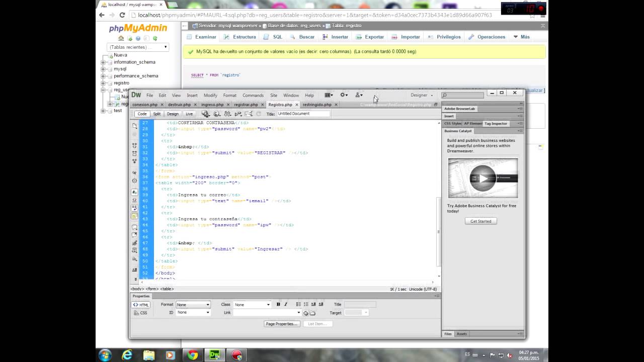Open phpMyAdmin Insertar tab

click(336, 37)
